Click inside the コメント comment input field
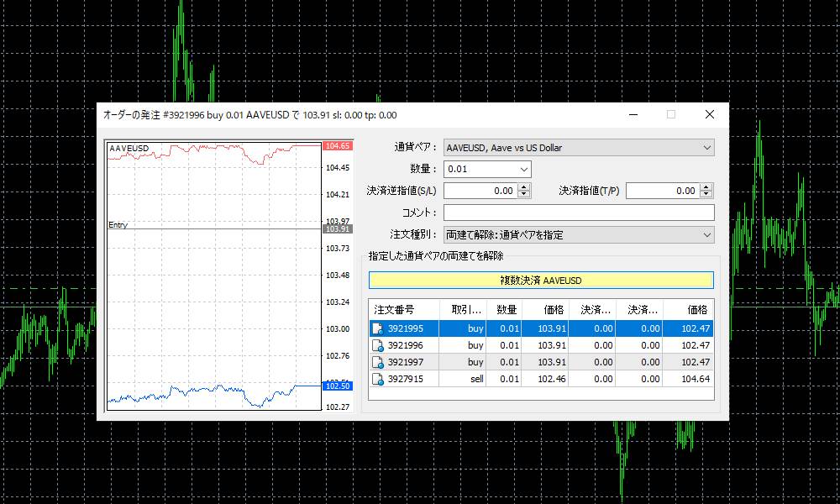840x504 pixels. pos(578,212)
